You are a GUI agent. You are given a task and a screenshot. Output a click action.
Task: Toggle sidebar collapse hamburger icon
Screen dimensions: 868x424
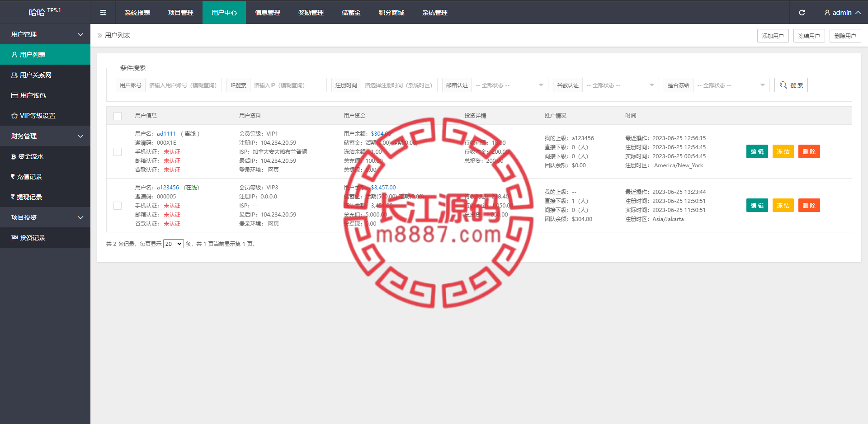pyautogui.click(x=103, y=13)
